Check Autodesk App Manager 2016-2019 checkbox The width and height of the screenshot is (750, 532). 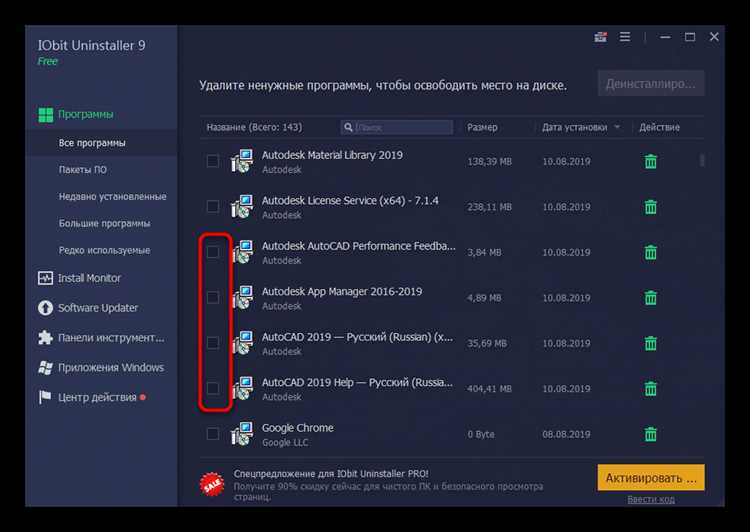tap(212, 297)
